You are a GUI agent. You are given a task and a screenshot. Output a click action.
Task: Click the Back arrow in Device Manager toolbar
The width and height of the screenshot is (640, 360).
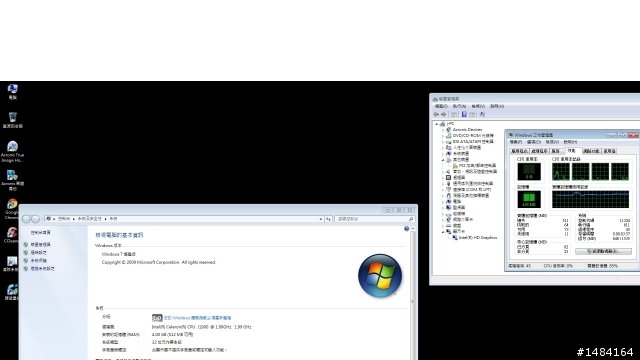pos(436,114)
